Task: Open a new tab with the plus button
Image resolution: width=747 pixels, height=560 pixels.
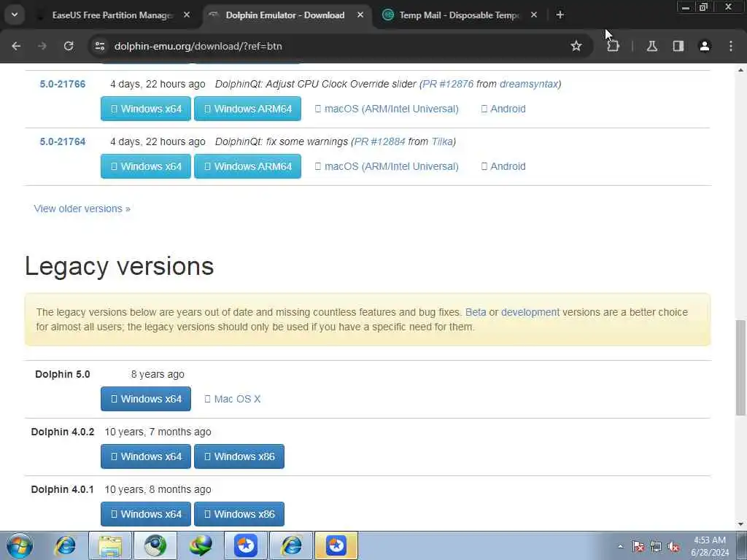Action: (x=560, y=15)
